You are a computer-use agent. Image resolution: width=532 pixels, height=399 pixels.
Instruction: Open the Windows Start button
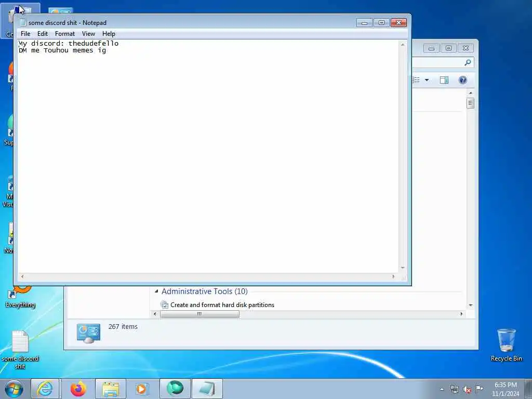[14, 389]
